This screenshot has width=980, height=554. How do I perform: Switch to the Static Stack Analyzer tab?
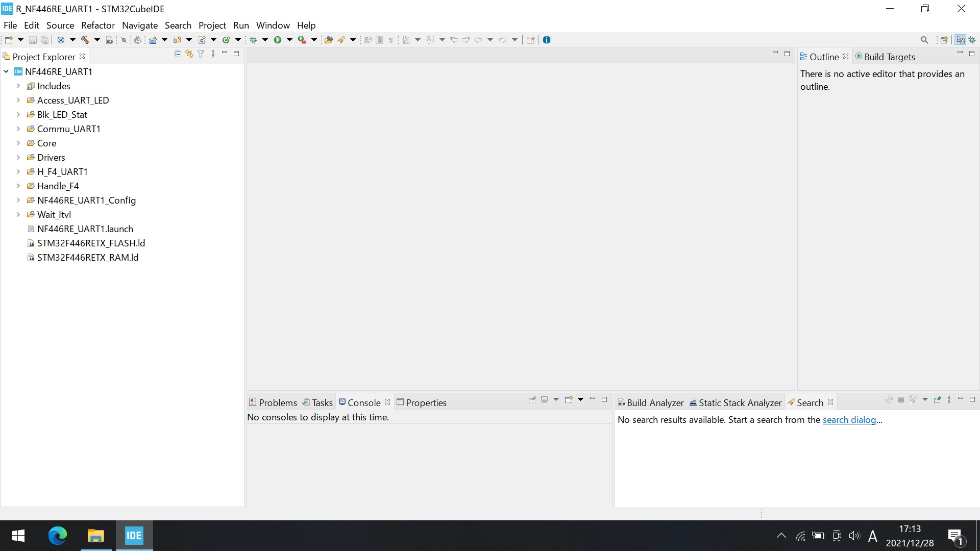(x=736, y=402)
